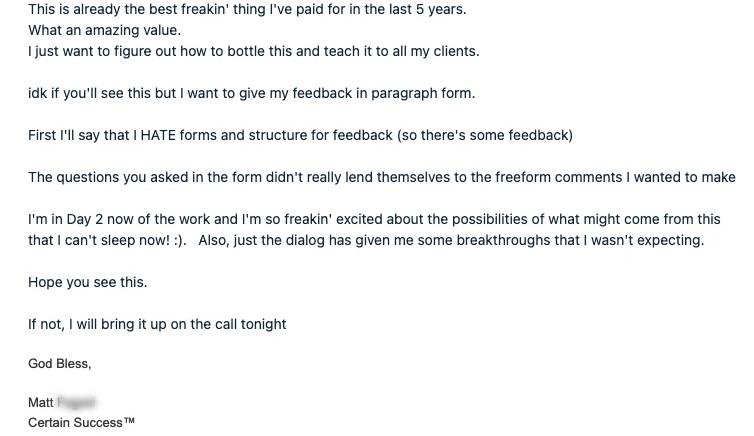Click the sentence about teaching all my clients
754x436 pixels.
point(253,51)
